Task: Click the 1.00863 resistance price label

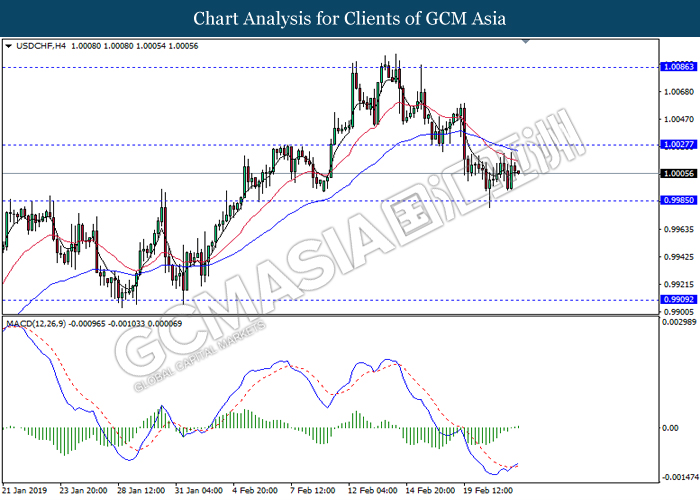Action: point(678,67)
